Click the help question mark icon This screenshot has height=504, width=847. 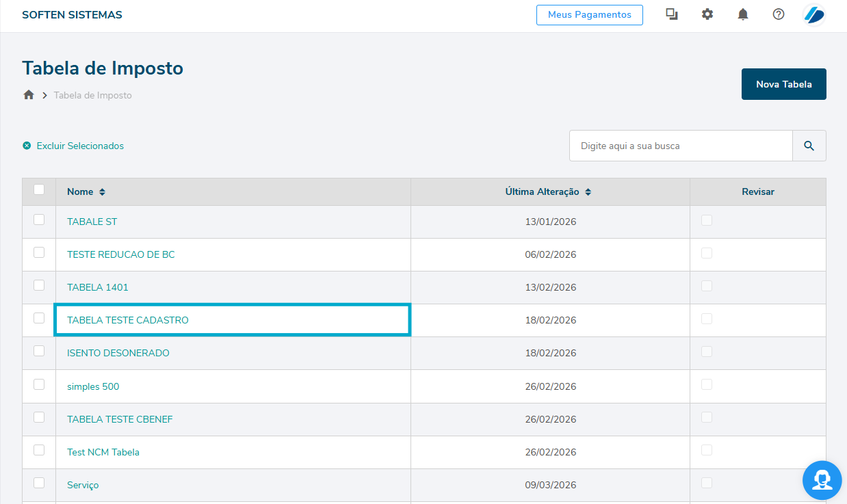tap(779, 14)
